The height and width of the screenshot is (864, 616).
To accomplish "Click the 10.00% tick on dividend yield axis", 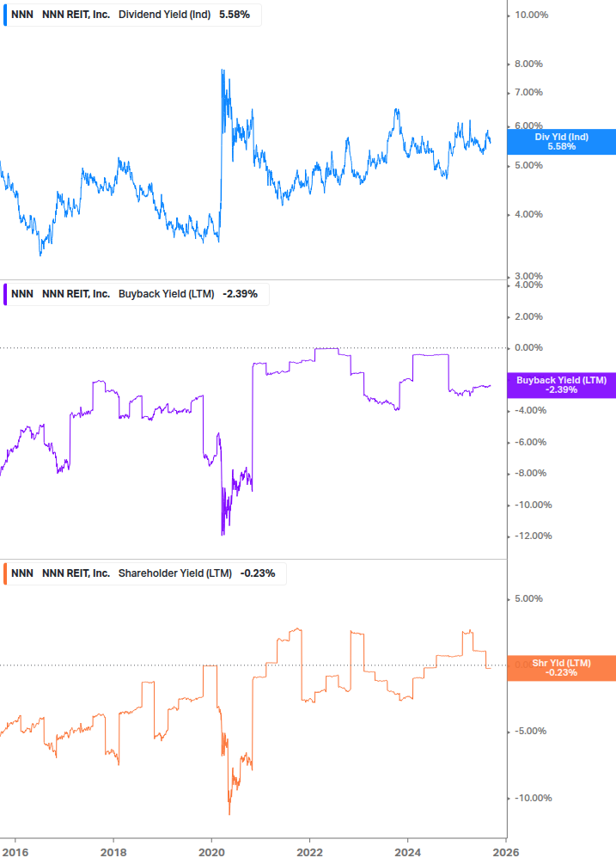I will pyautogui.click(x=531, y=15).
